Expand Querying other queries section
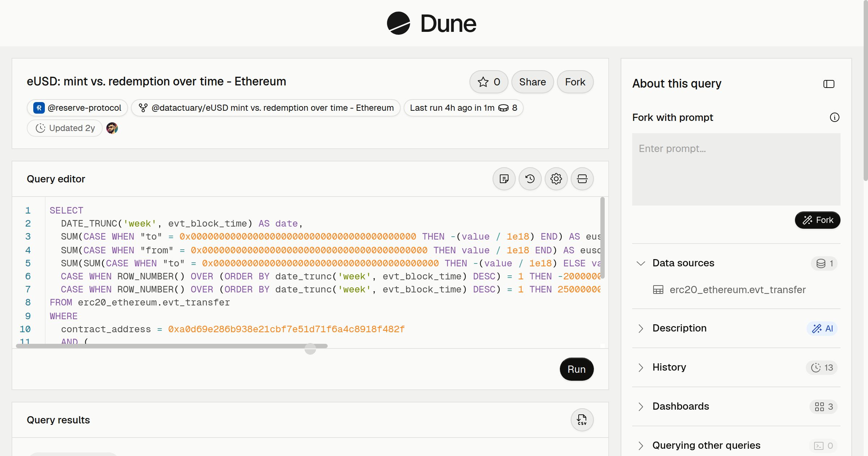 [736, 446]
